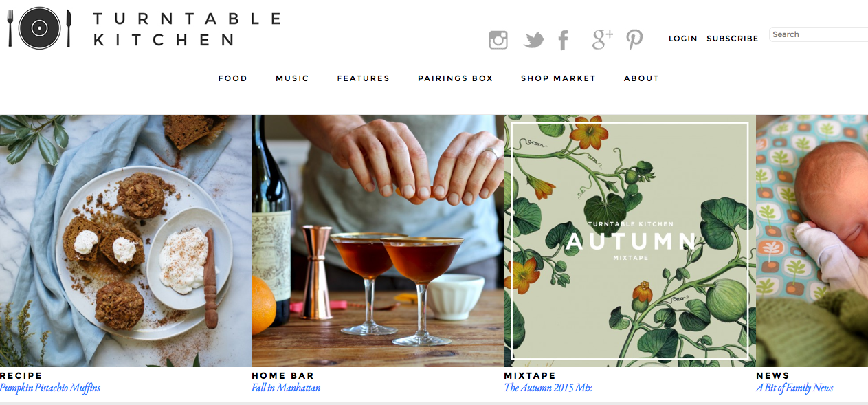The height and width of the screenshot is (405, 868).
Task: Click the Login link
Action: coord(683,39)
